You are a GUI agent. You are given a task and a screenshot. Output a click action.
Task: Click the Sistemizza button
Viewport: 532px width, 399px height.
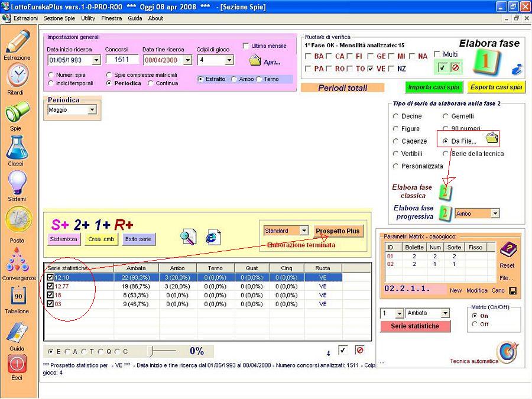64,239
